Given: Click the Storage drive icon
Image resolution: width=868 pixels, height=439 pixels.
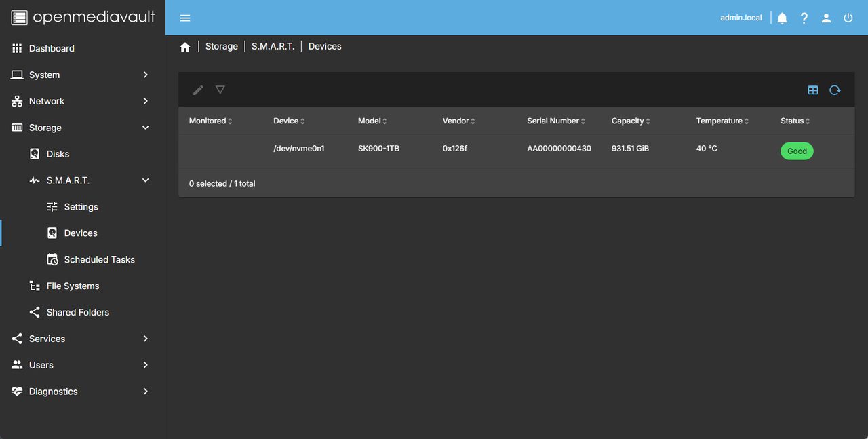Looking at the screenshot, I should [x=17, y=128].
